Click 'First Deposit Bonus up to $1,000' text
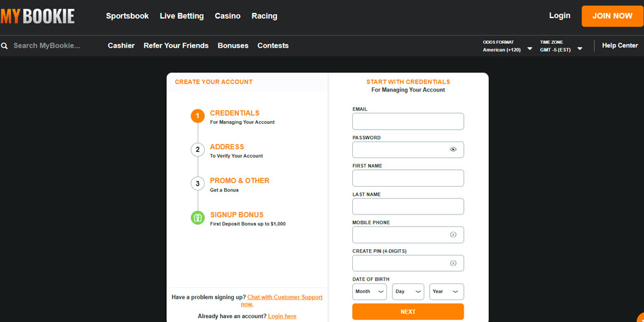Viewport: 644px width, 322px height. pos(248,224)
